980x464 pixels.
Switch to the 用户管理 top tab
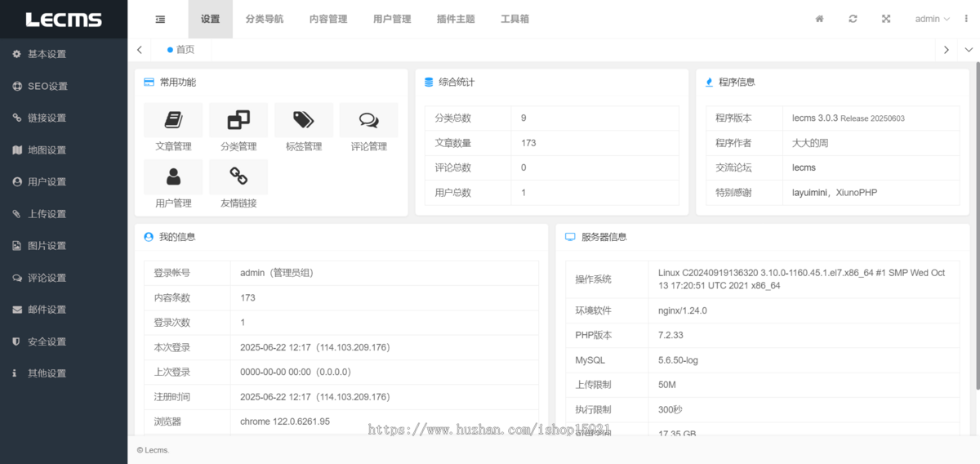point(392,19)
